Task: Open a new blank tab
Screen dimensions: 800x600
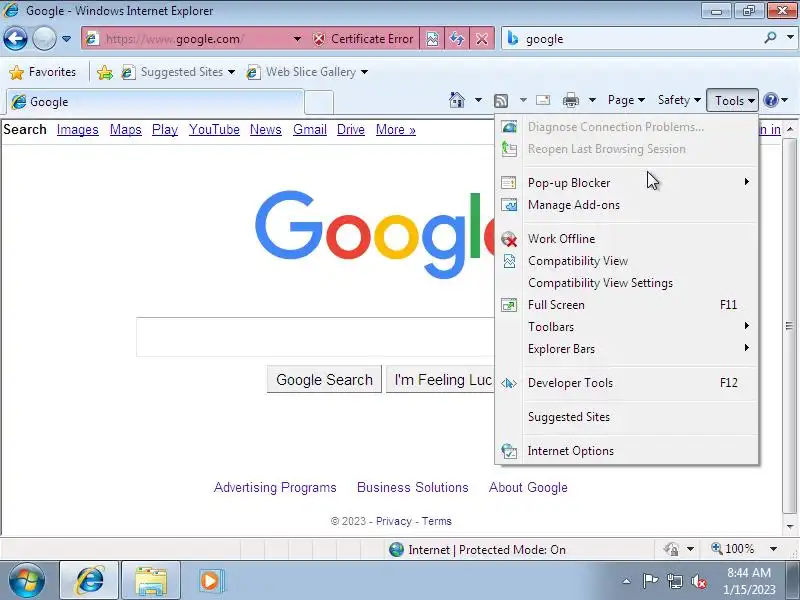Action: (319, 102)
